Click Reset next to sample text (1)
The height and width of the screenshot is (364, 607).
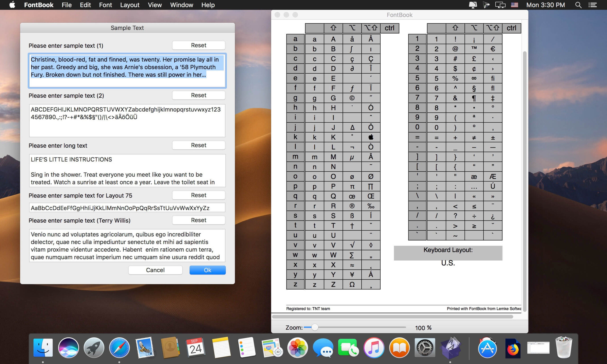[198, 45]
